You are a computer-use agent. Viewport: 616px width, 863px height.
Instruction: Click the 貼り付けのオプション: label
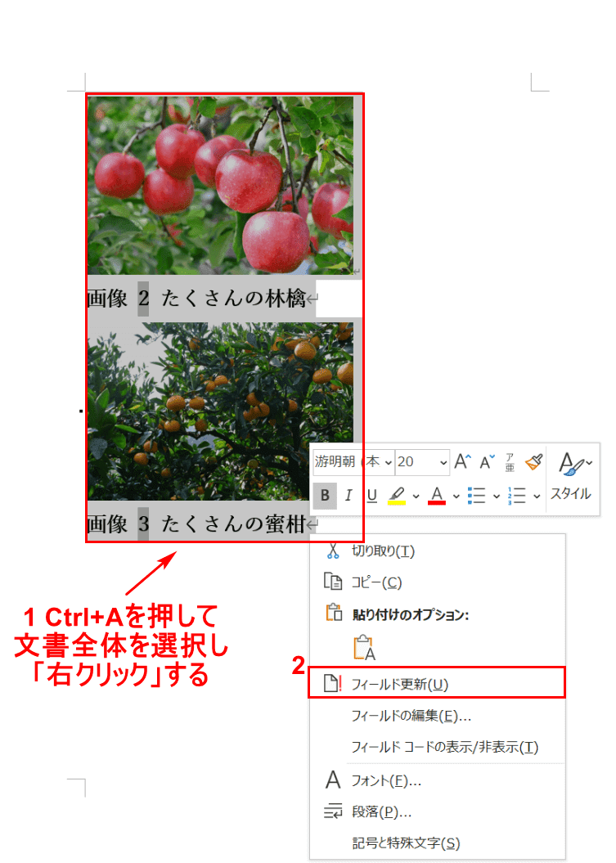411,615
